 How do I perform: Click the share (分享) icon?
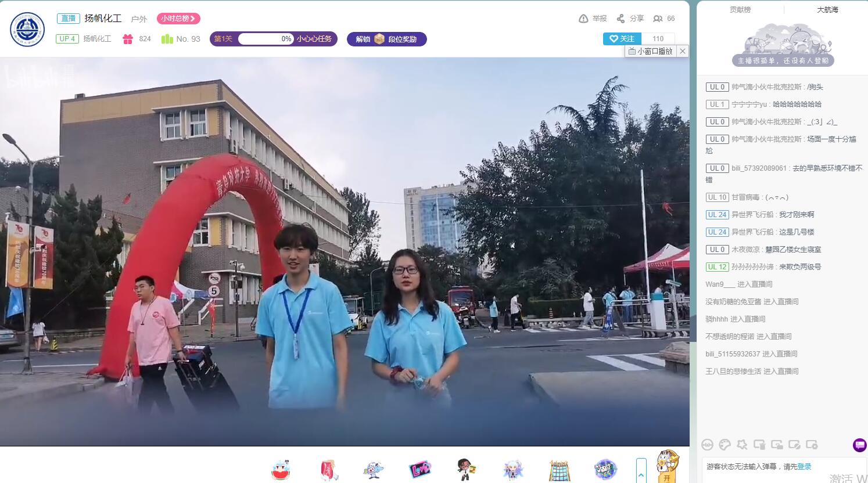point(621,19)
